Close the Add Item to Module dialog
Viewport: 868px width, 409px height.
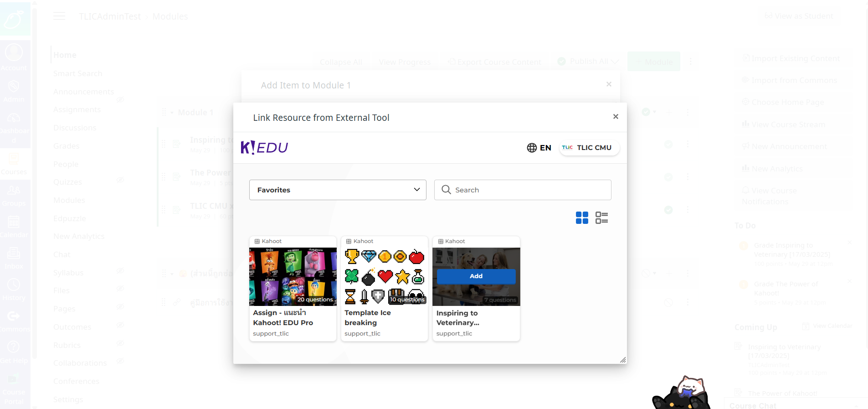click(609, 84)
